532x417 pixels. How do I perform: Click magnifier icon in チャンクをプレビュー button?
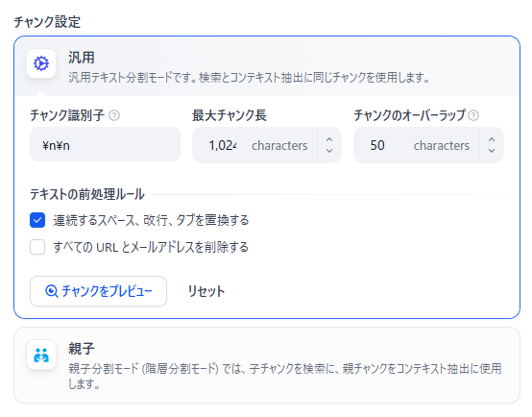[51, 291]
